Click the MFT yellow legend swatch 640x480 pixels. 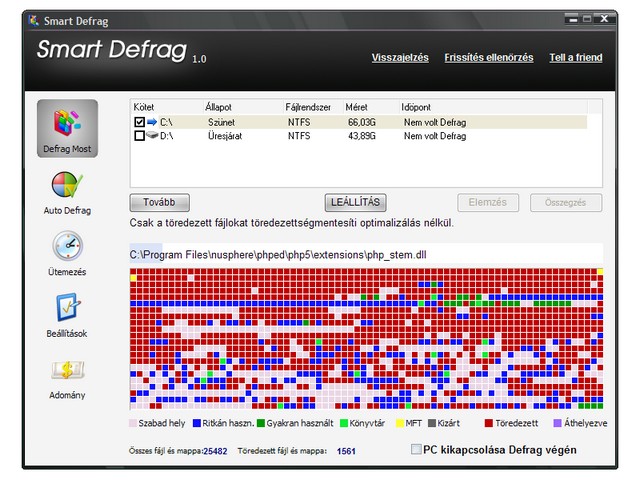pyautogui.click(x=400, y=423)
